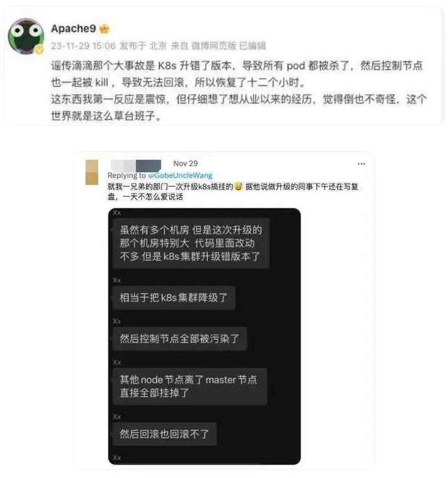Click the 已编辑 edited label
The height and width of the screenshot is (478, 448).
(x=252, y=46)
